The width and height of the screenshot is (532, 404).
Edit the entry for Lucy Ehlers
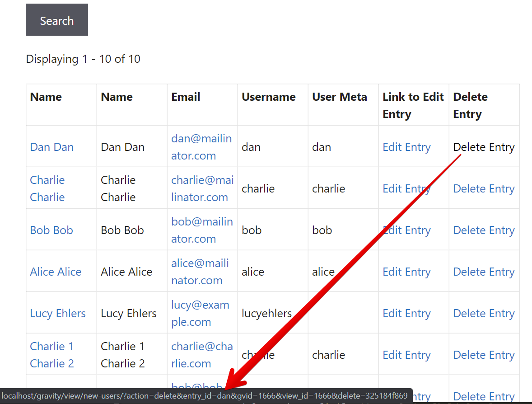click(x=406, y=313)
